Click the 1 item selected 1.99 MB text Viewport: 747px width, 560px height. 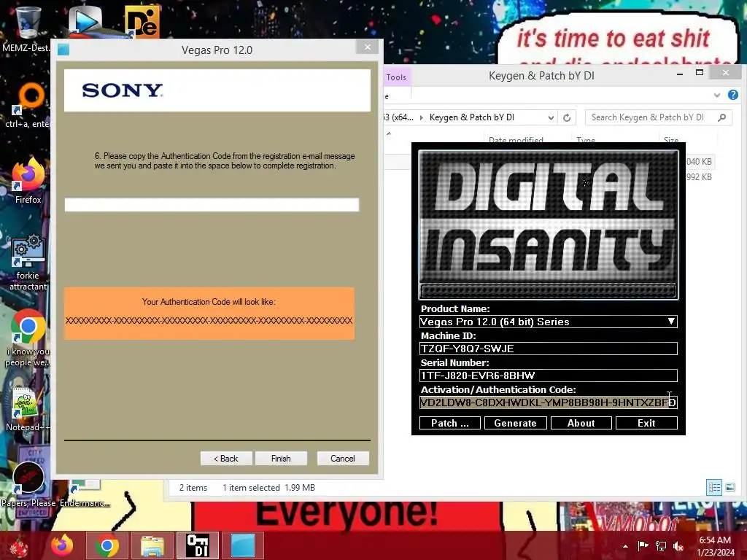tap(268, 488)
